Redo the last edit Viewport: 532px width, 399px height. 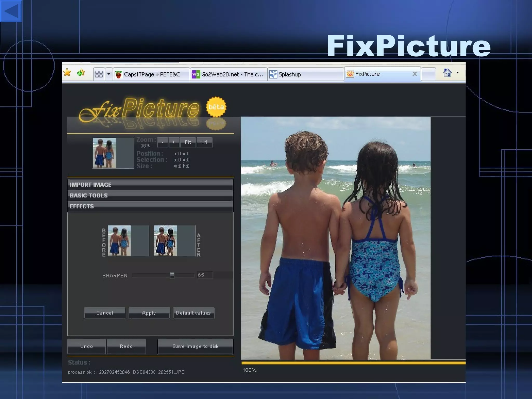[x=126, y=346]
